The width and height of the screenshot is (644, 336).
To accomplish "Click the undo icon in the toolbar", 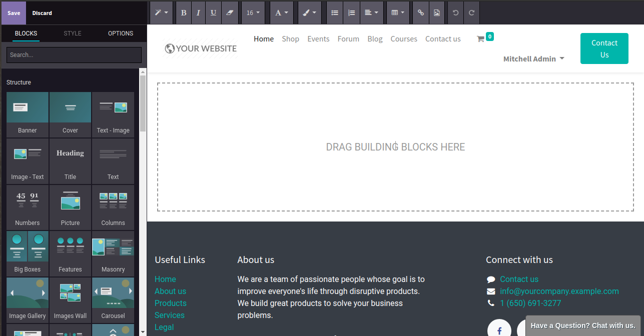I will click(455, 12).
